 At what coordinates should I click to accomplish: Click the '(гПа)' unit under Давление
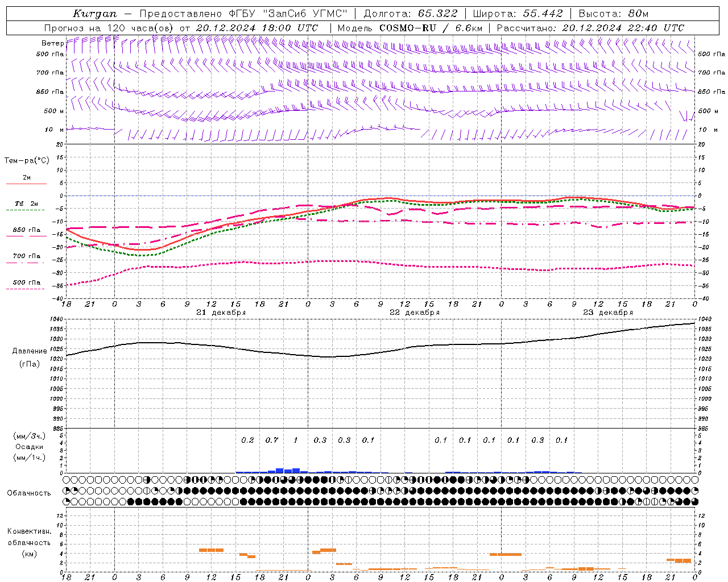(29, 364)
